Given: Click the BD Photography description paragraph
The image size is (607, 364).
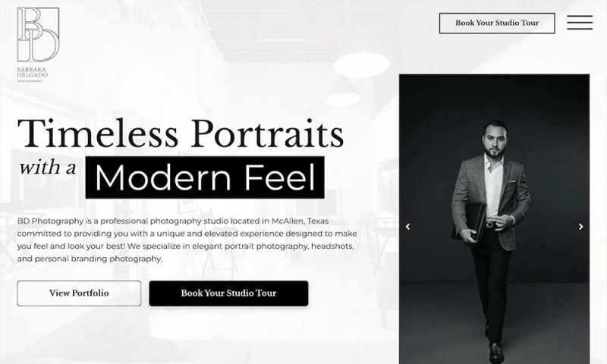Looking at the screenshot, I should click(x=187, y=240).
